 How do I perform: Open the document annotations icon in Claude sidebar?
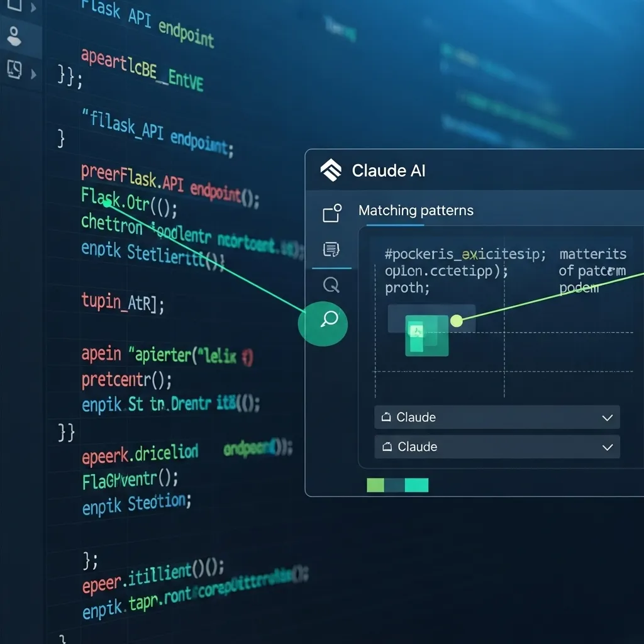click(331, 249)
